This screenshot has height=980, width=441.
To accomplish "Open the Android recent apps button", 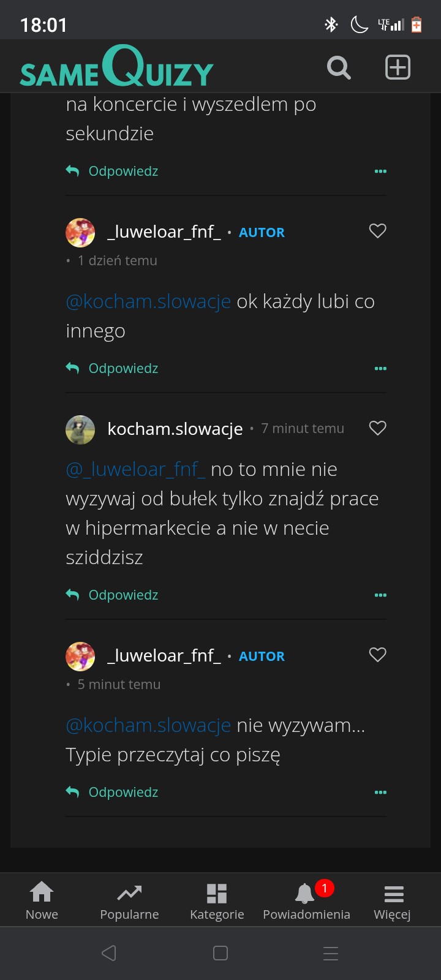I will 331,953.
